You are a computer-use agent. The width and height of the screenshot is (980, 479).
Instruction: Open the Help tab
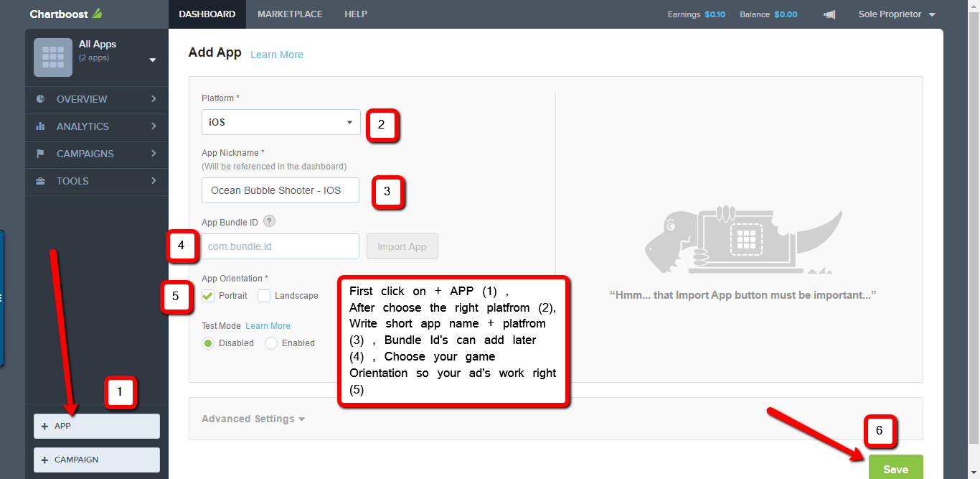pos(356,14)
